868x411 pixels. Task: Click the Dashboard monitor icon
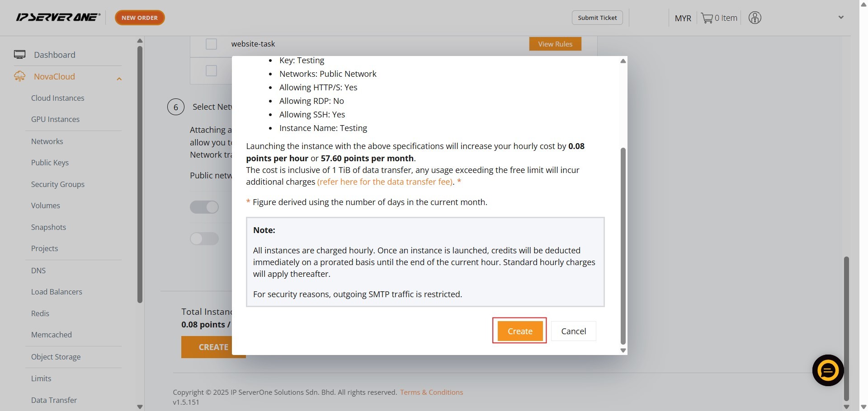[19, 55]
